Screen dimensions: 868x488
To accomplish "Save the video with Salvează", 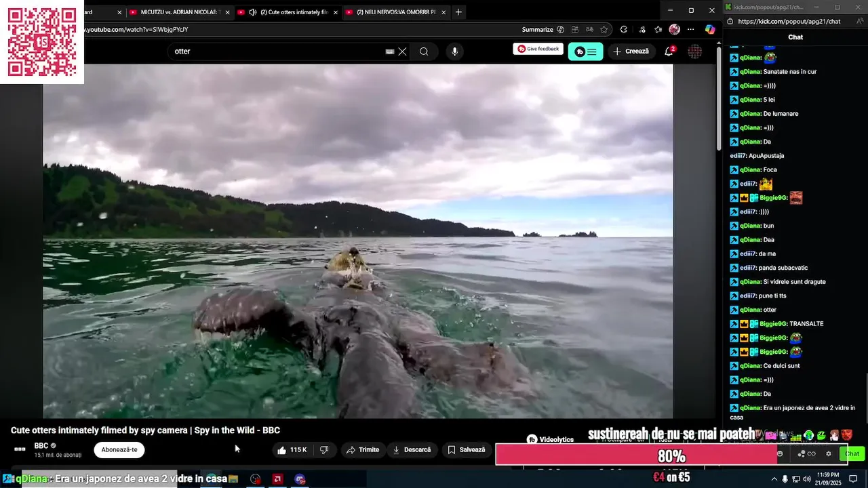I will 467,450.
